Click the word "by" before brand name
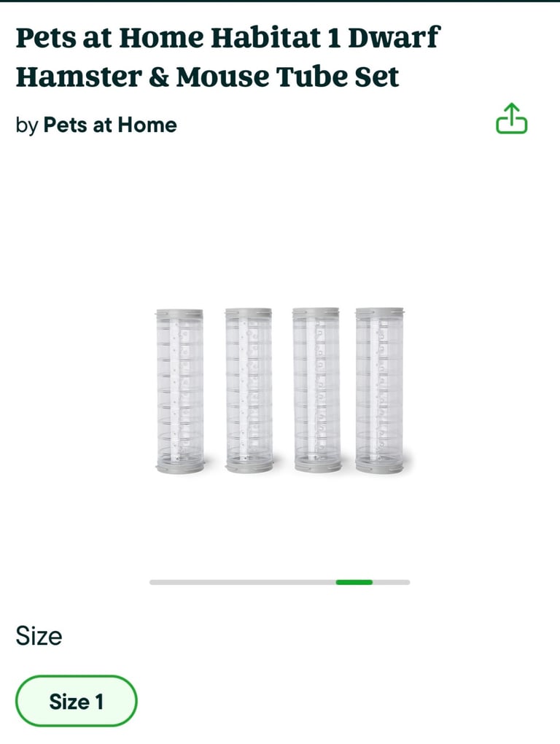This screenshot has width=560, height=744. point(26,125)
